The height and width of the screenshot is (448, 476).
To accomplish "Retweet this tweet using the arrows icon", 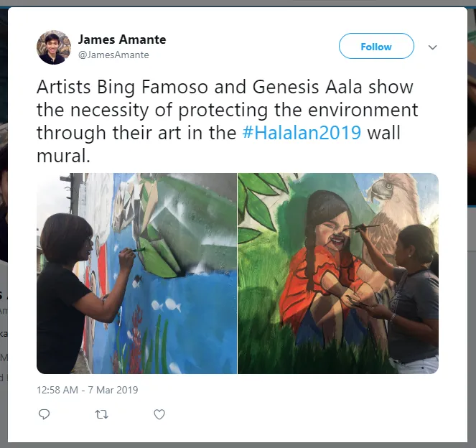I will click(x=102, y=414).
